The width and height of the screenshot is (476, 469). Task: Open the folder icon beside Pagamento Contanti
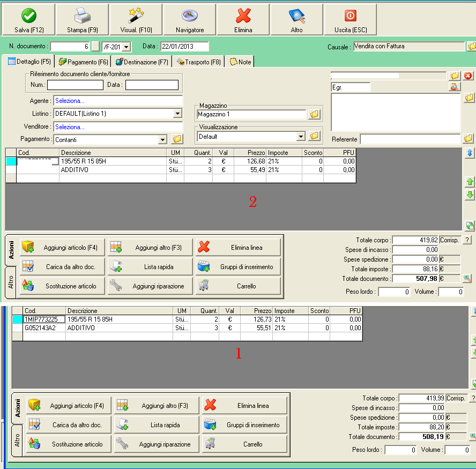tap(177, 139)
